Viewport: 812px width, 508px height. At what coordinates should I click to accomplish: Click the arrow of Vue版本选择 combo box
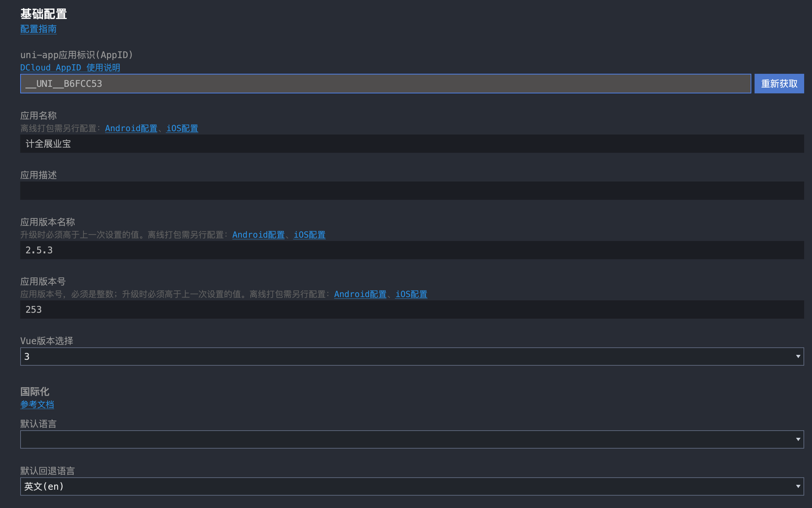pos(798,357)
